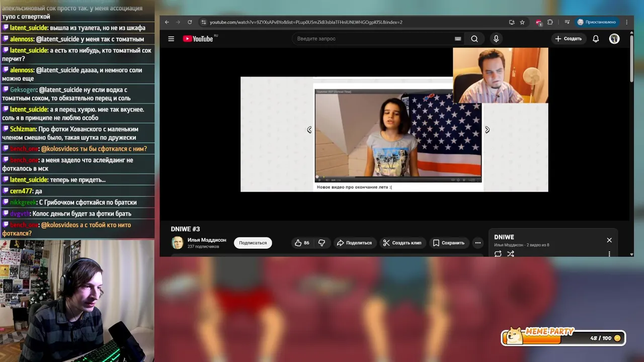The image size is (644, 362).
Task: Toggle playlist loop in DNIWE panel
Action: pyautogui.click(x=498, y=254)
